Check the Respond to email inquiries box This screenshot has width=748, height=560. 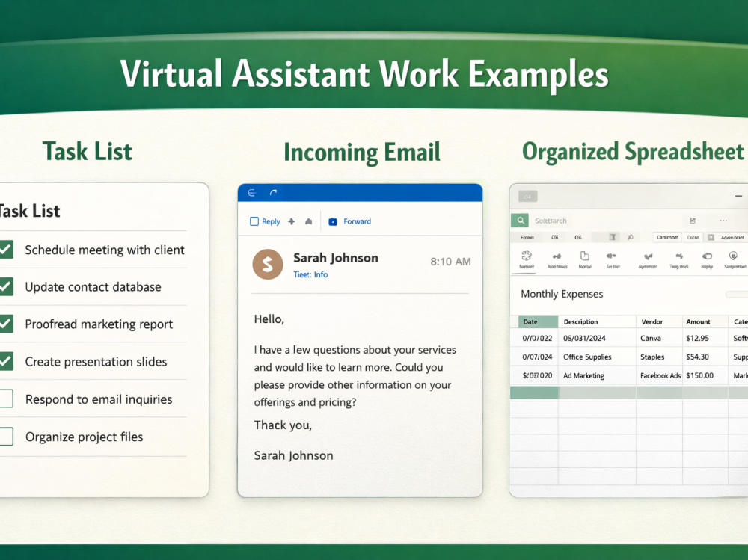tap(6, 399)
